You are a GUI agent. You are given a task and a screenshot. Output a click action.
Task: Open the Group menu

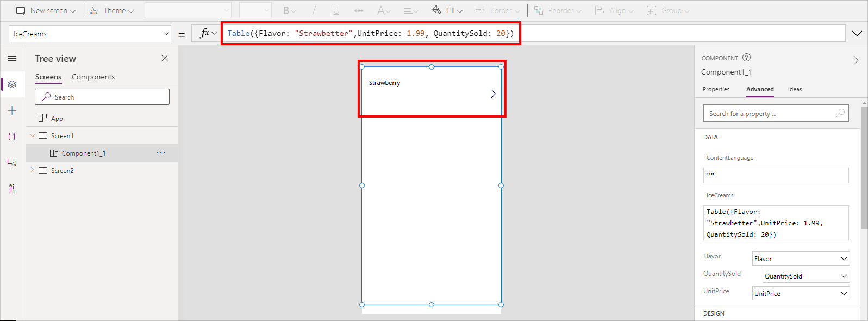coord(668,10)
